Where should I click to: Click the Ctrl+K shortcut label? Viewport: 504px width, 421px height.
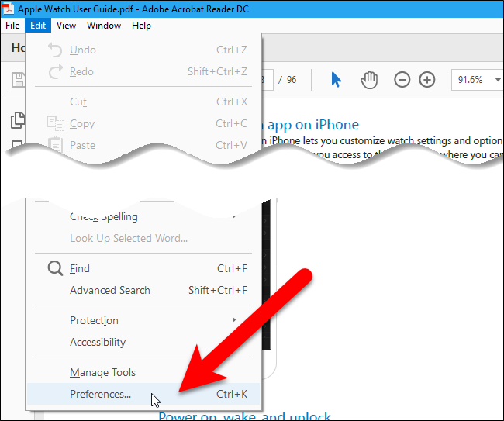232,394
